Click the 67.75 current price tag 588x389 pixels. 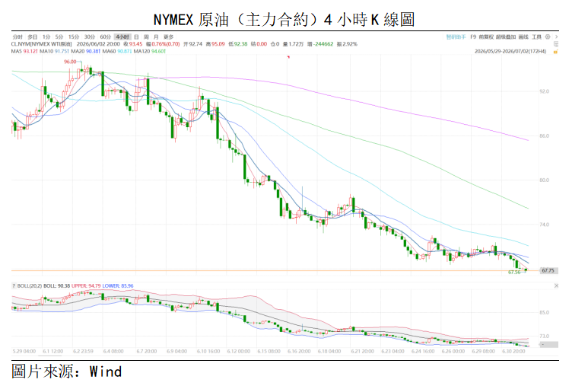coord(548,270)
